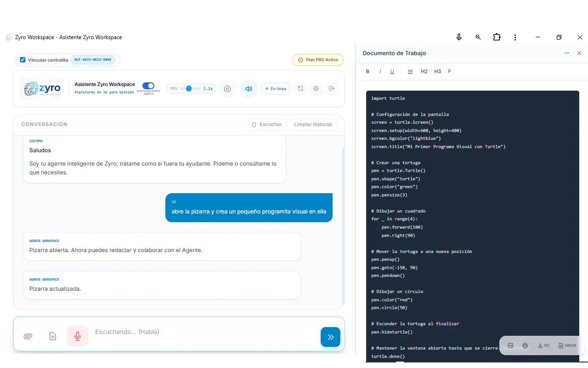
Task: Click the 'pen.goto(-150, 50)' code line
Action: point(395,267)
